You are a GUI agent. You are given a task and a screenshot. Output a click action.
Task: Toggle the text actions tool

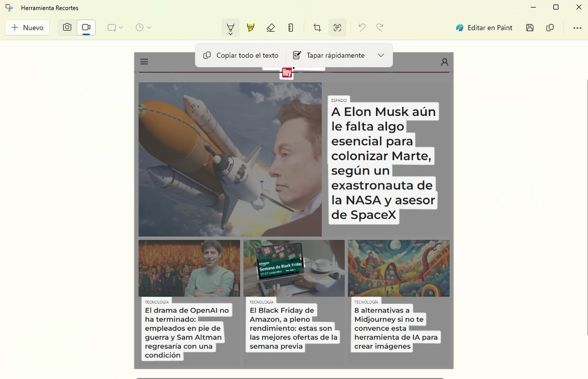click(x=337, y=28)
